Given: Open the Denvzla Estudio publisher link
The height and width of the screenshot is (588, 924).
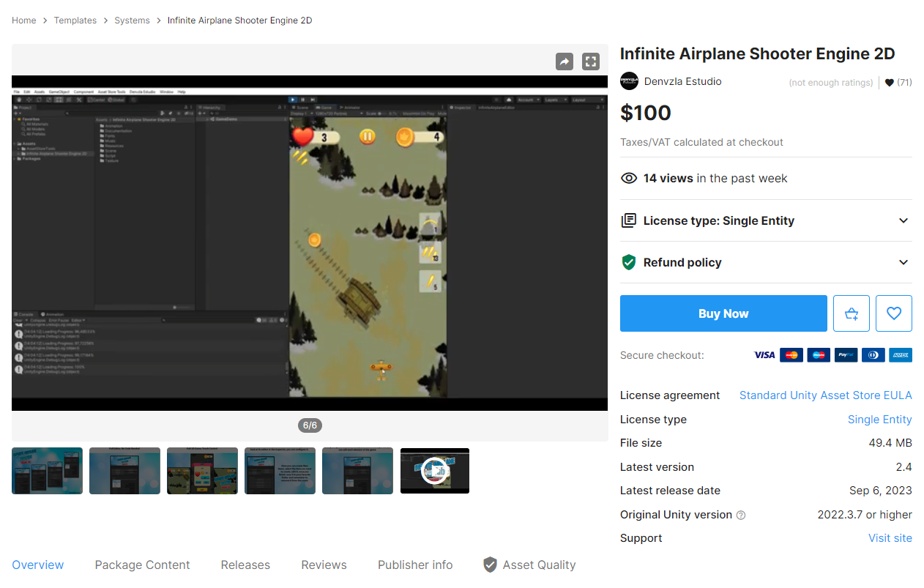Looking at the screenshot, I should [683, 81].
